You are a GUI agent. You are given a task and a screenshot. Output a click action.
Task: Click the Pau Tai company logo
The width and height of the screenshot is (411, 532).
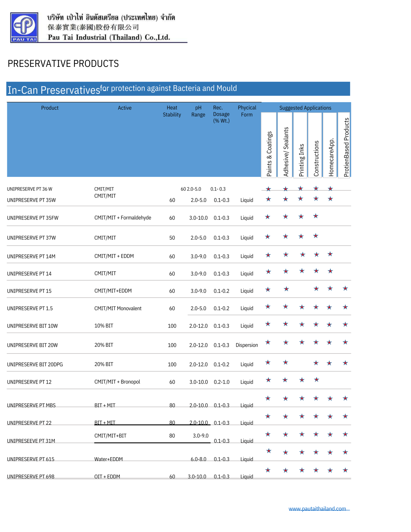[24, 27]
